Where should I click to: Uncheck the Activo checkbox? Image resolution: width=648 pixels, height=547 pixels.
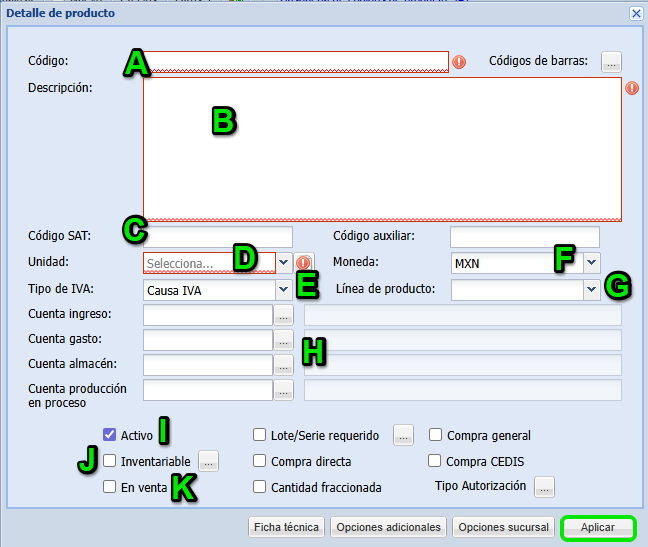click(110, 435)
